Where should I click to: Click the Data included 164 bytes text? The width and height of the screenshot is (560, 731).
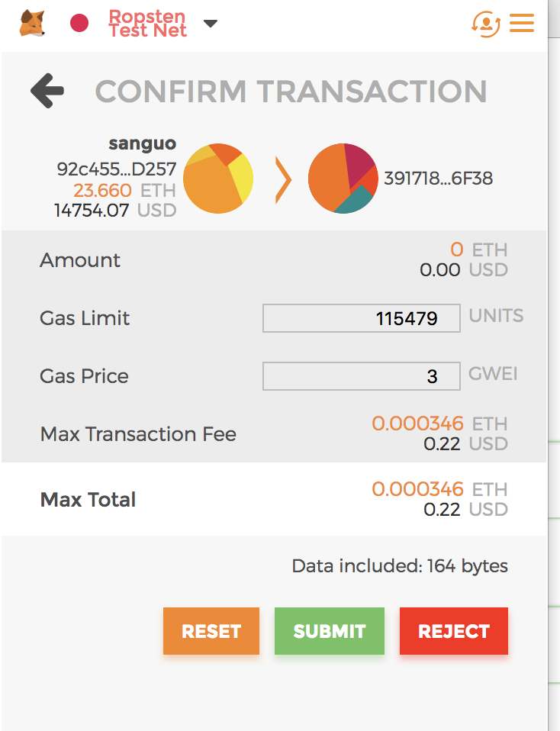pyautogui.click(x=400, y=566)
